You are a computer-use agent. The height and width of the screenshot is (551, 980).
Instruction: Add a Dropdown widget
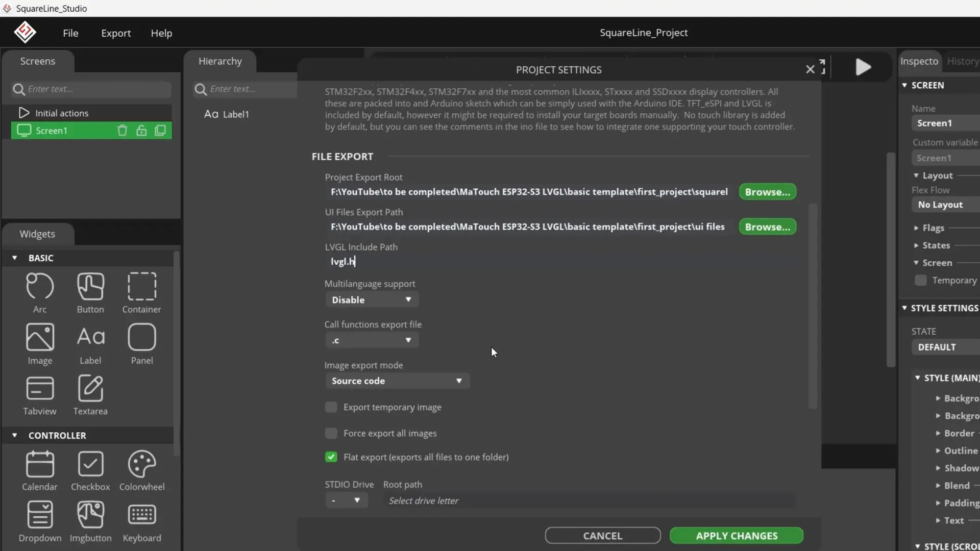[40, 521]
